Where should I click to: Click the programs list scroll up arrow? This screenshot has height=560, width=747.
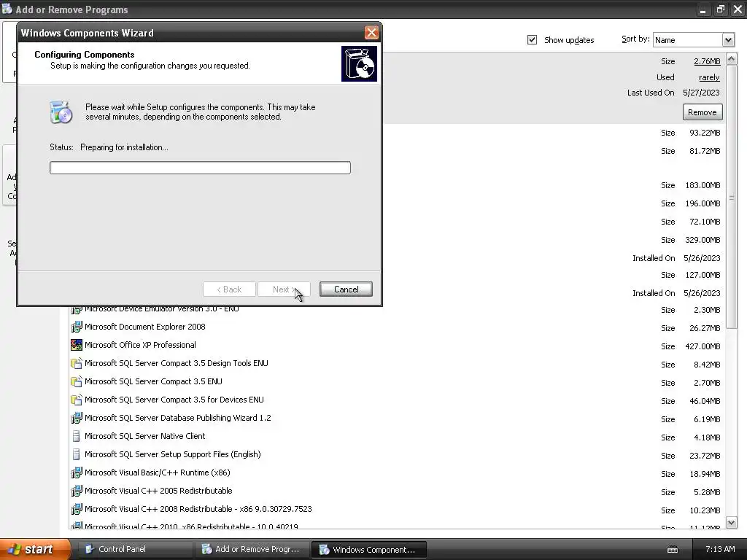tap(731, 58)
